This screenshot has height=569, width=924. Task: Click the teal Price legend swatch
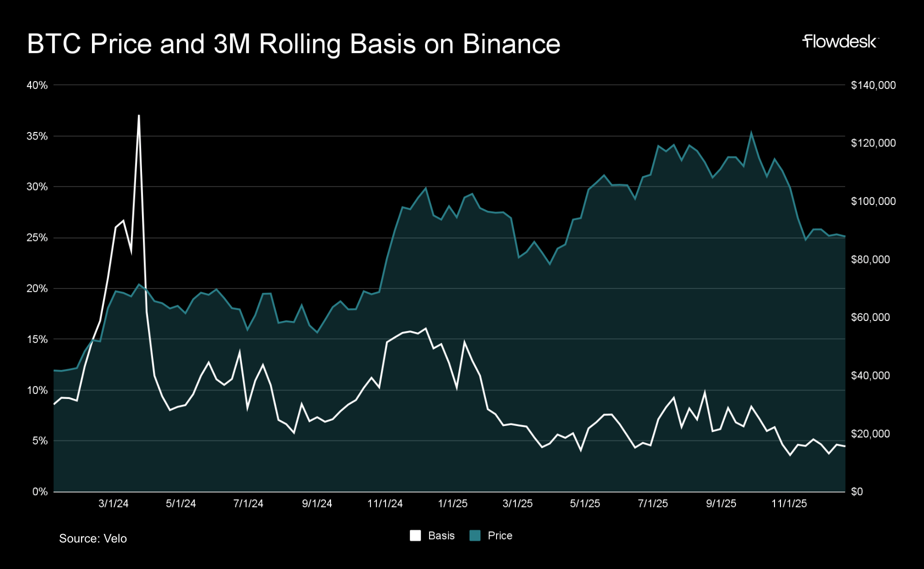475,535
